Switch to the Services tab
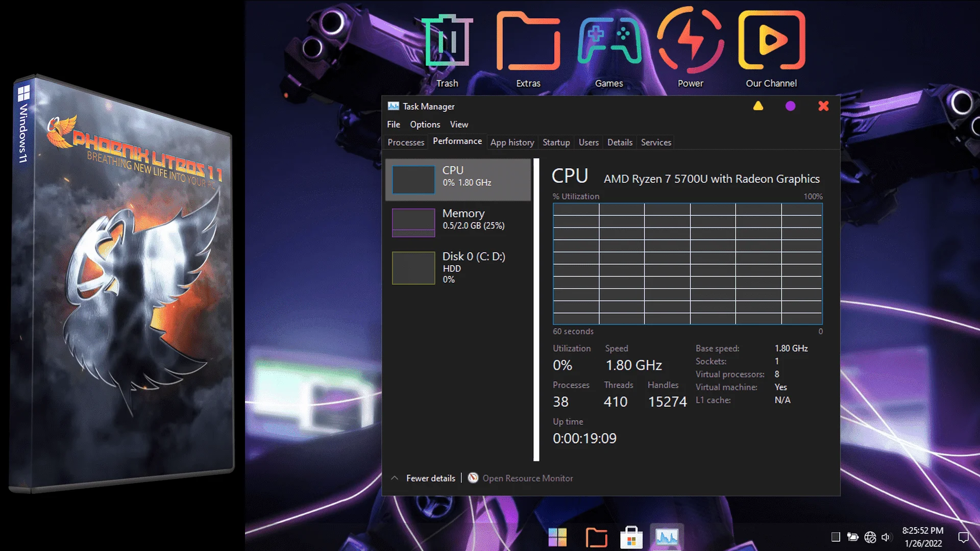This screenshot has height=551, width=980. pos(656,142)
